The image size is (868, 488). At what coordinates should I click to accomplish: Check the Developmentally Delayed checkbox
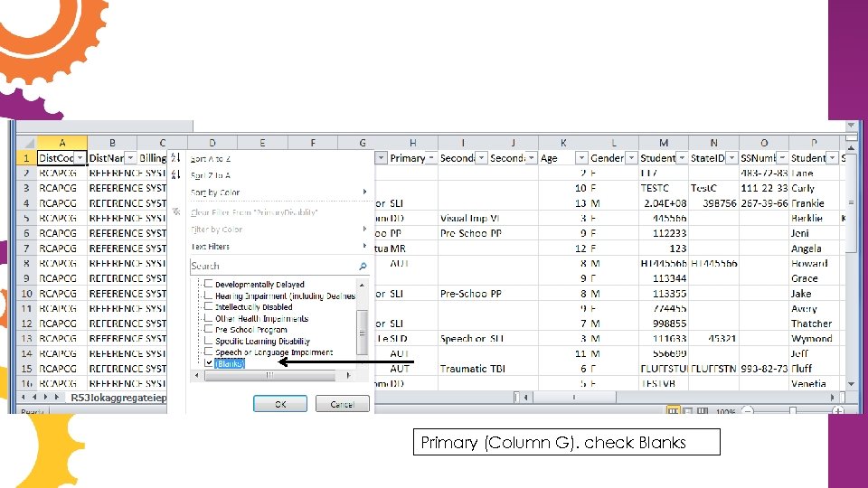[208, 283]
